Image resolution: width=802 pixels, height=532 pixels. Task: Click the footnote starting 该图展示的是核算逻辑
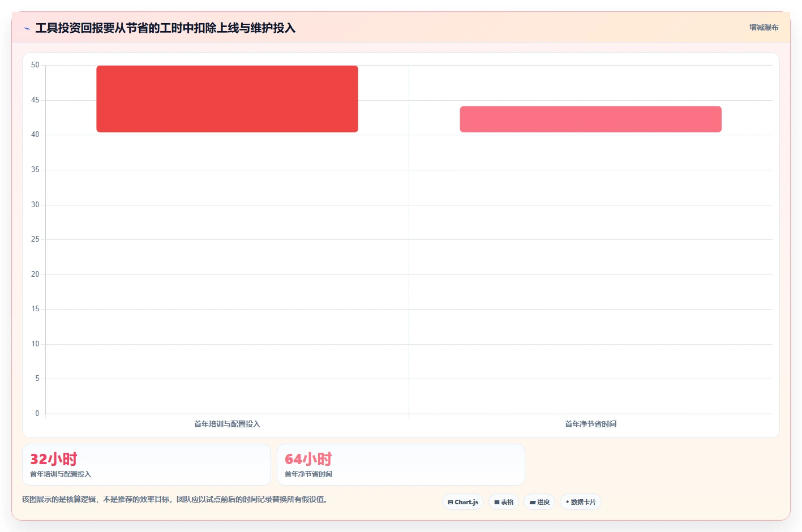174,499
